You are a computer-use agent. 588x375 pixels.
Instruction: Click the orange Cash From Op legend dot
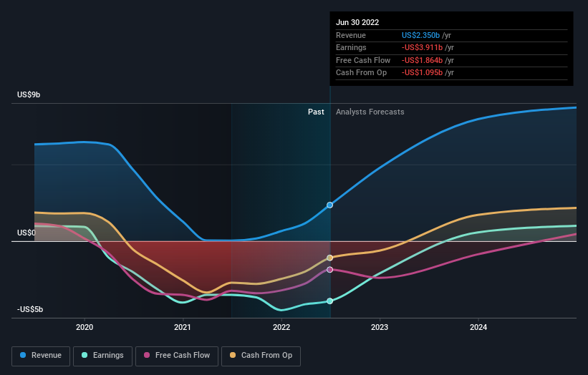[233, 356]
